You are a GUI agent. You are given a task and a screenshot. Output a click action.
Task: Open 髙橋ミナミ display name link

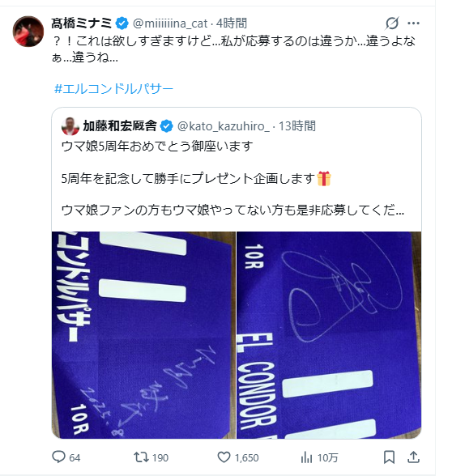(81, 23)
